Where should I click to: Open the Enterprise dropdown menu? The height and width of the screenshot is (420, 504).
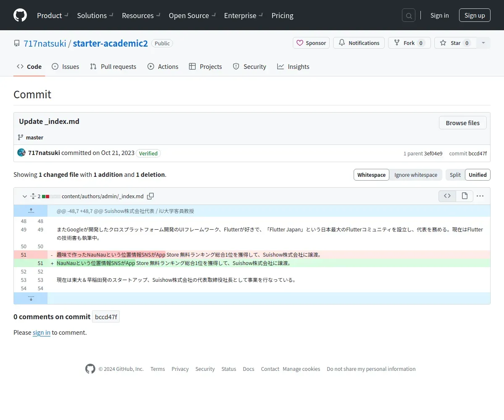tap(244, 16)
